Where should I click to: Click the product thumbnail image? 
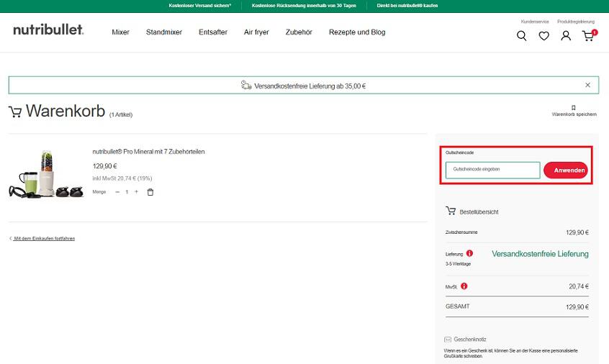coord(46,174)
